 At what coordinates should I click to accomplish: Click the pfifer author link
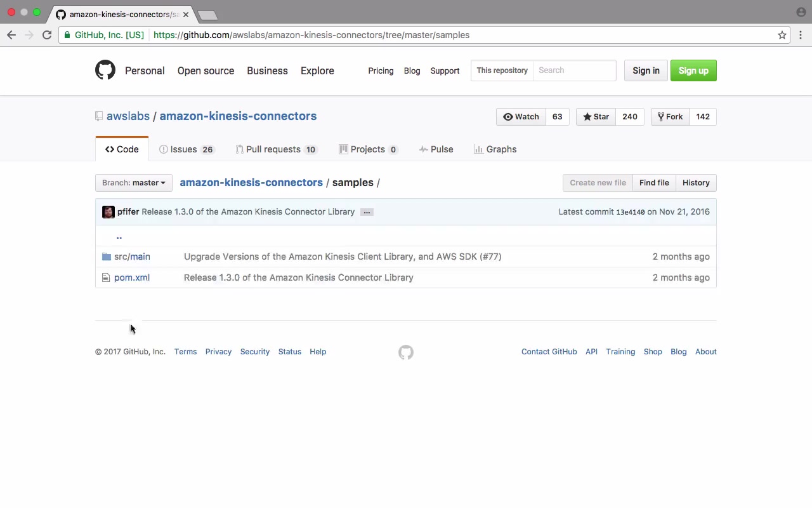click(x=128, y=212)
